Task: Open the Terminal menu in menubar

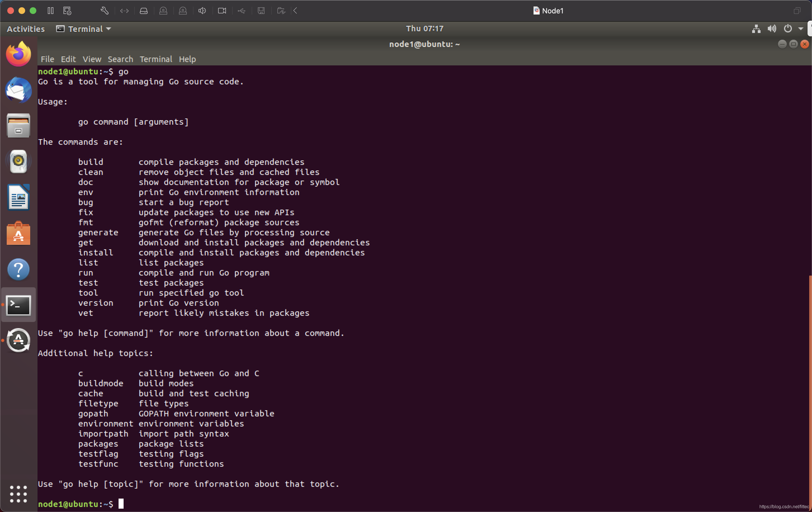Action: pos(156,59)
